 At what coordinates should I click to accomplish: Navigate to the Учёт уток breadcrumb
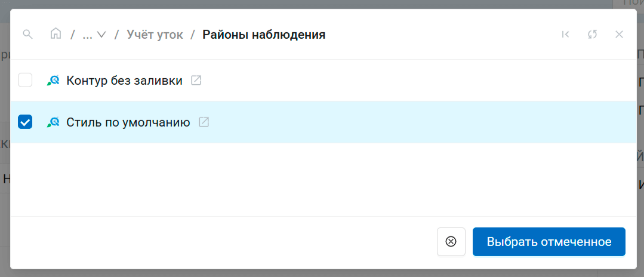pyautogui.click(x=155, y=35)
